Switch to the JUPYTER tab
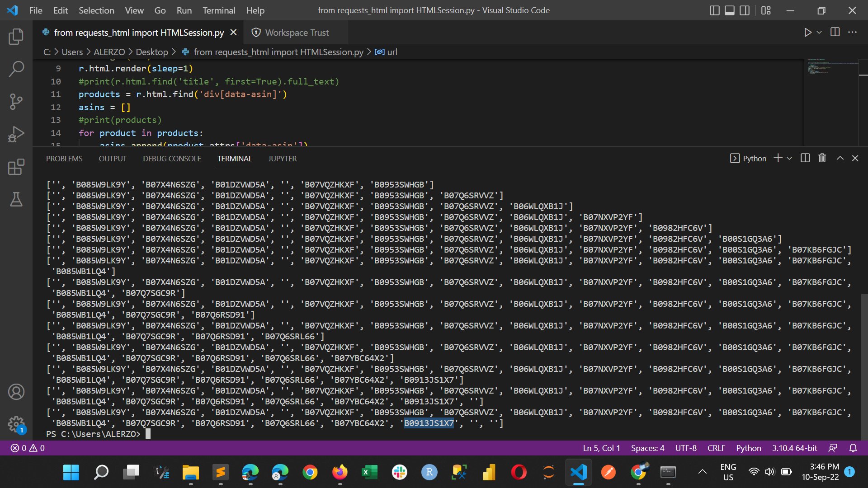 (x=282, y=159)
